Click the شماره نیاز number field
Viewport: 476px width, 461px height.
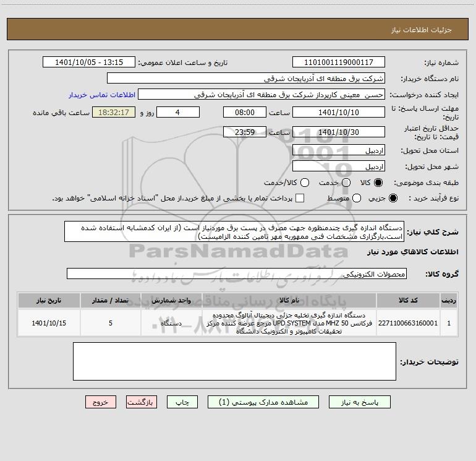339,62
